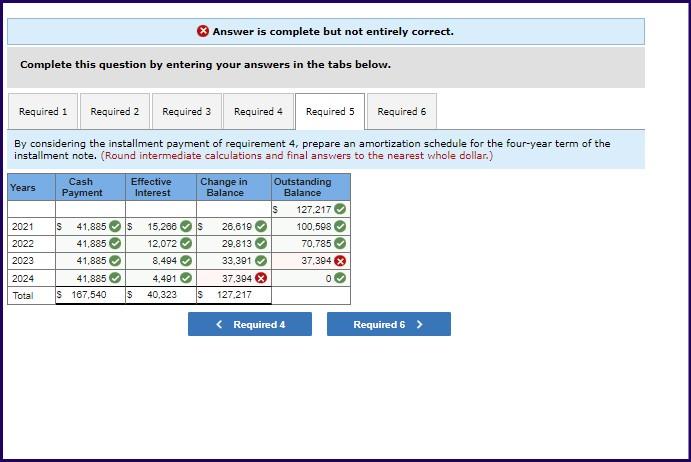Viewport: 691px width, 462px height.
Task: Click the blue Required 4 back button
Action: pos(250,324)
